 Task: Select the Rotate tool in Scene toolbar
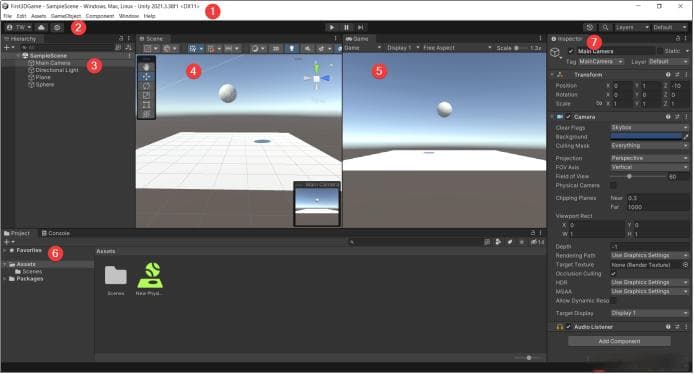coord(146,86)
